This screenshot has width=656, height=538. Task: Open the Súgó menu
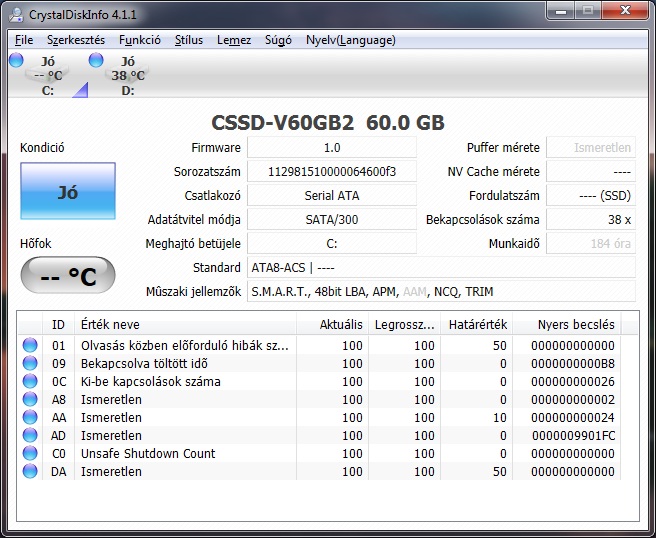click(x=278, y=40)
